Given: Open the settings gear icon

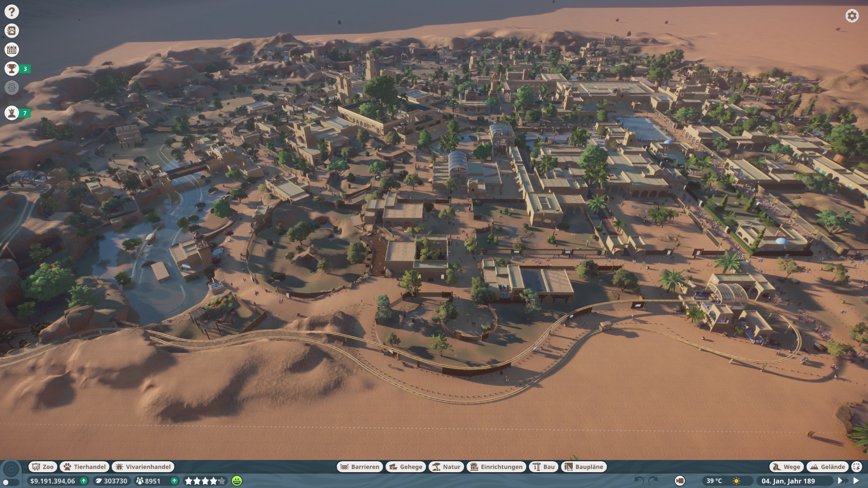Looking at the screenshot, I should 852,16.
